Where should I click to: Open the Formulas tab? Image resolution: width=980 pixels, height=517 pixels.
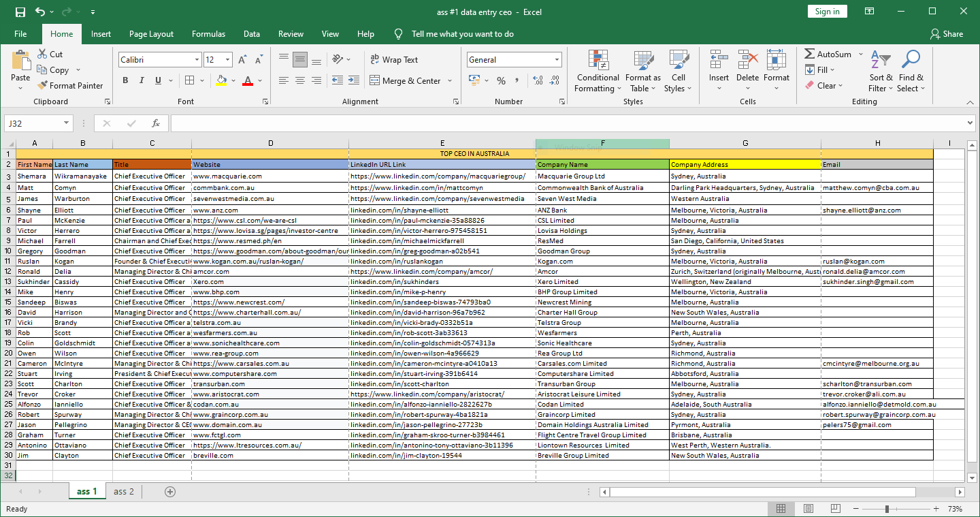click(x=208, y=34)
